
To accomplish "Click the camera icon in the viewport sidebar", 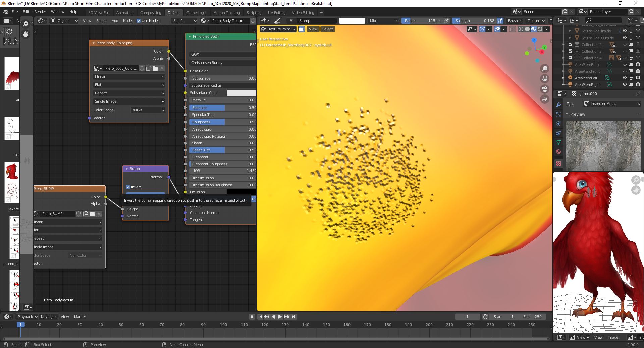I will 545,89.
